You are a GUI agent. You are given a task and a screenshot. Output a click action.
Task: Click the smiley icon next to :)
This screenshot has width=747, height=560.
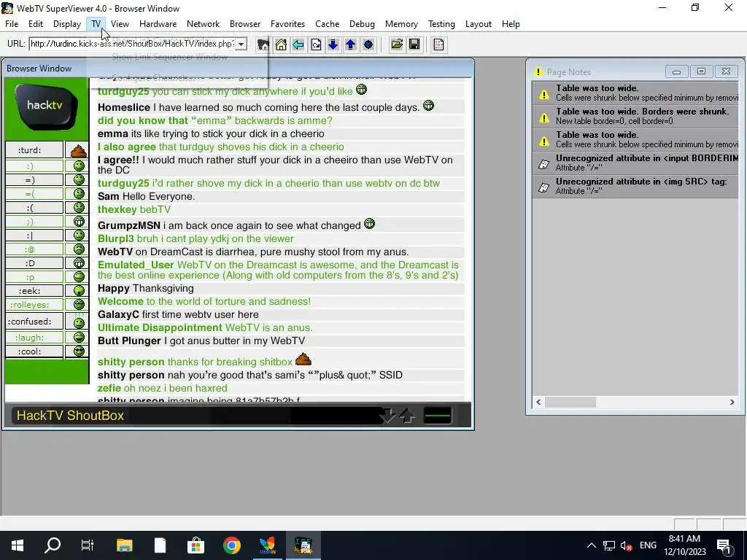click(79, 166)
